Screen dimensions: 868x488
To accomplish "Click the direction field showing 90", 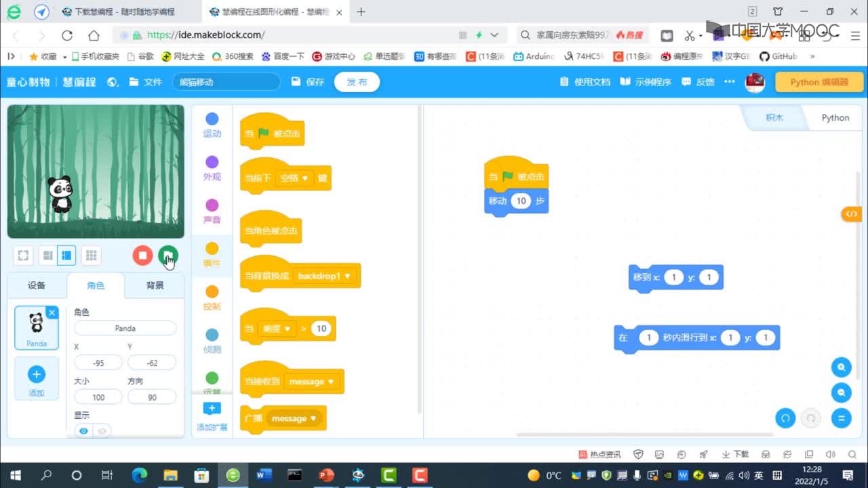I will 152,397.
